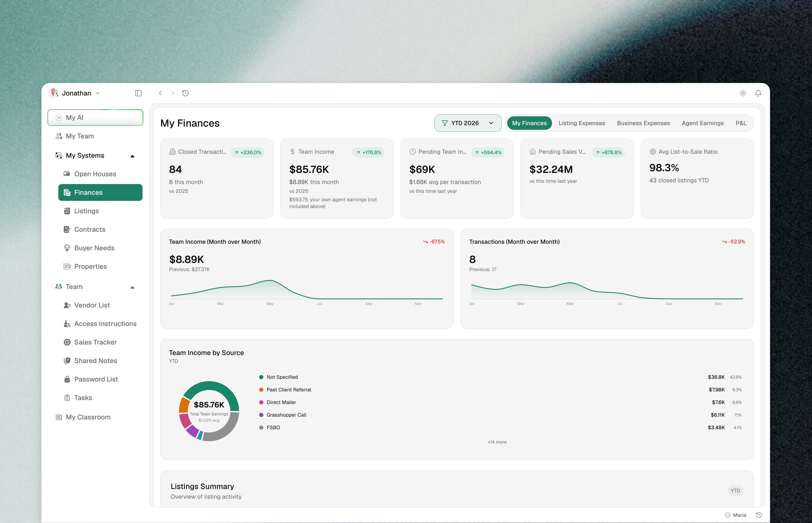Click the 98.3% list-to-sale ratio value
Image resolution: width=812 pixels, height=523 pixels.
[x=664, y=168]
